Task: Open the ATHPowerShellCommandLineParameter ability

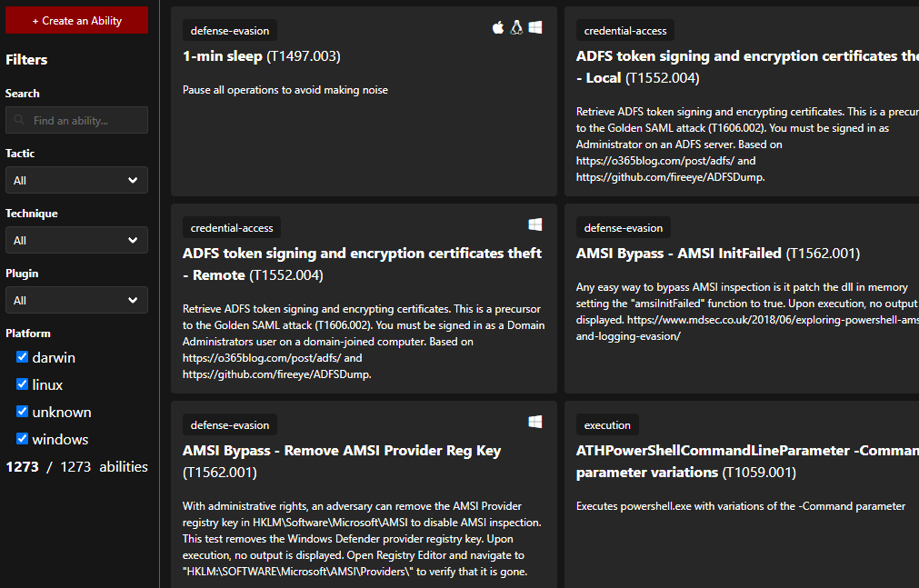Action: [x=742, y=494]
